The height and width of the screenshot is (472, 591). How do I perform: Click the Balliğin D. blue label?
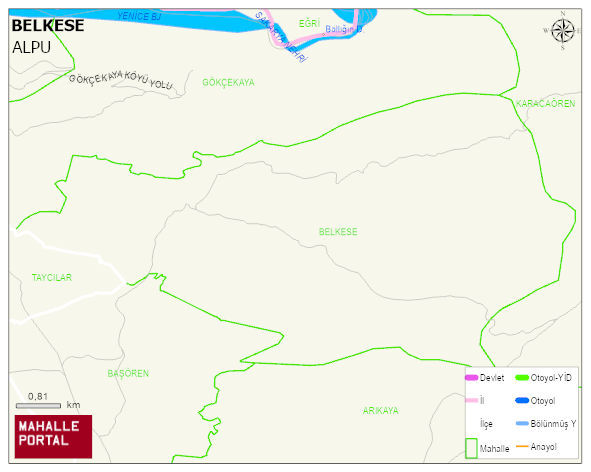click(x=344, y=29)
